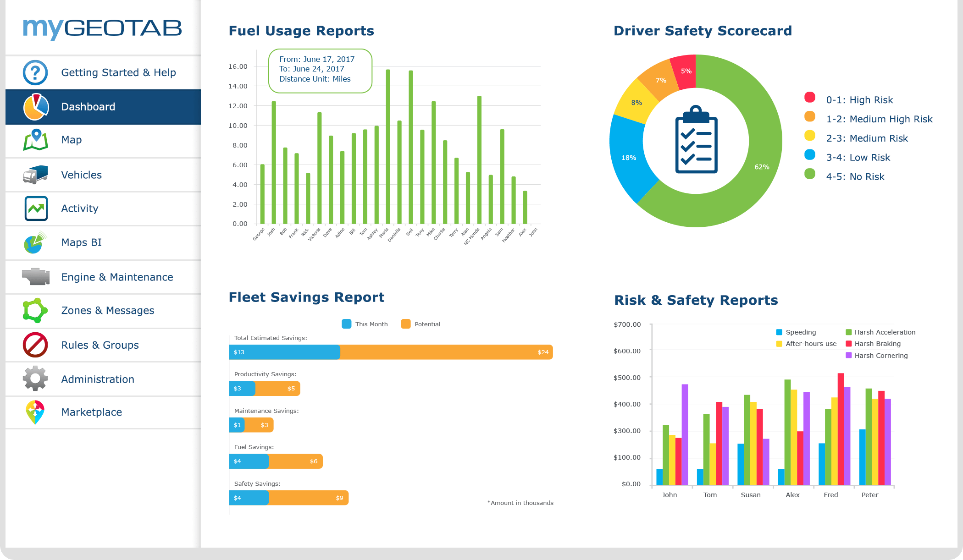Screen dimensions: 963x560
Task: Toggle This Month bar in Fleet Savings
Action: [x=344, y=324]
